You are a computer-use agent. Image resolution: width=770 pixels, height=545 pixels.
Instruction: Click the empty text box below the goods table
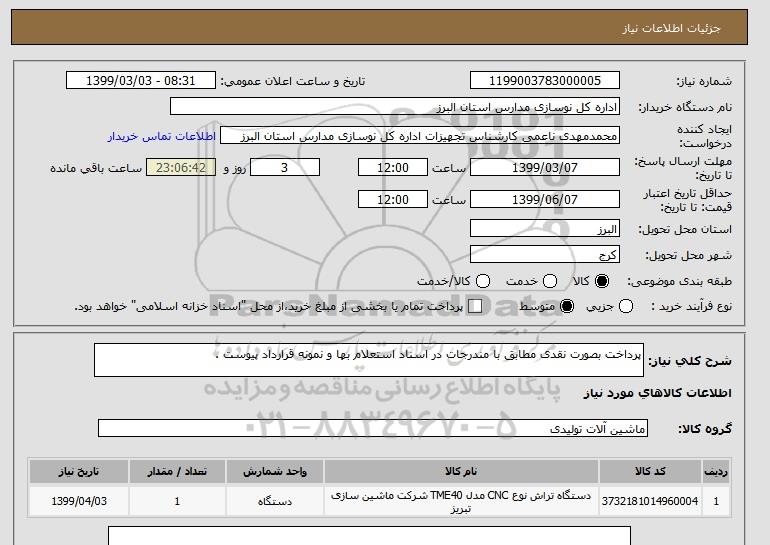(x=369, y=536)
